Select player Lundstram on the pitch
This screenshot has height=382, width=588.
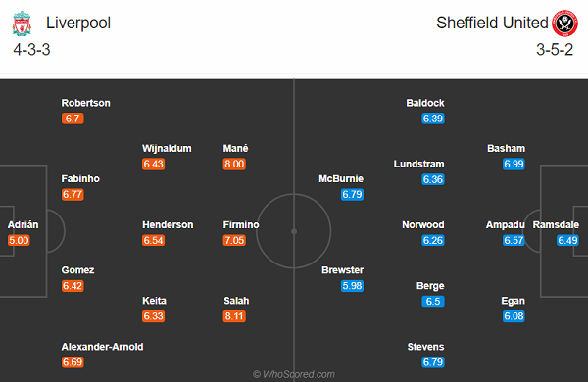tap(418, 165)
